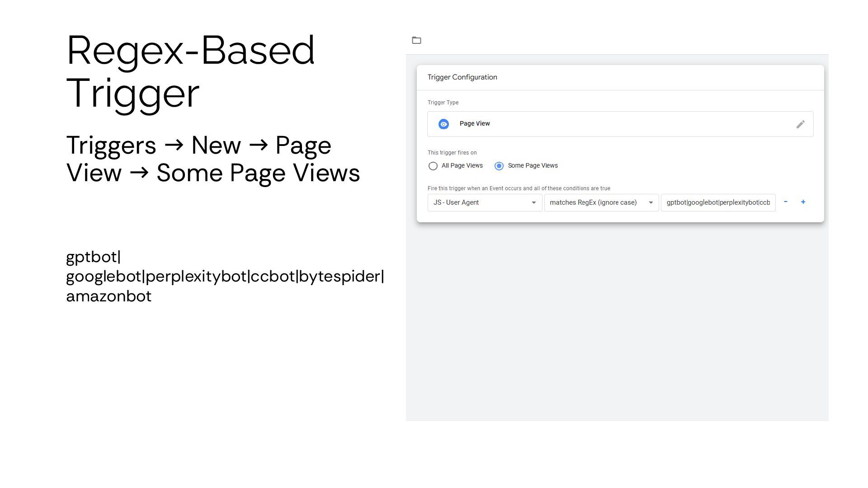
Task: Click the arrow on the matches RegEx dropdown
Action: 651,203
